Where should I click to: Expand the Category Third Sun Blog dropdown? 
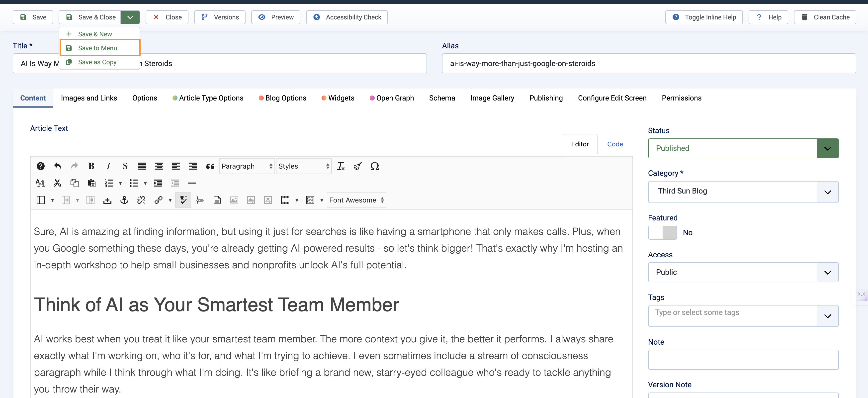click(743, 192)
